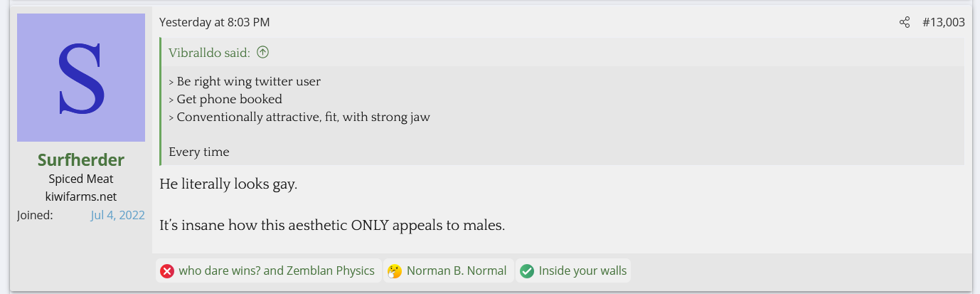This screenshot has width=980, height=294.
Task: Click the post line mentioning this aesthetic
Action: (x=332, y=226)
